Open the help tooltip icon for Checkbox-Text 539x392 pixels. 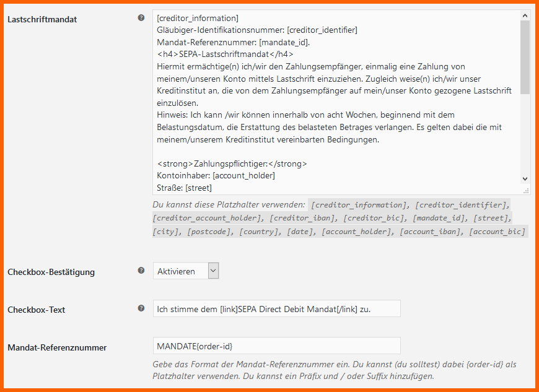(141, 308)
